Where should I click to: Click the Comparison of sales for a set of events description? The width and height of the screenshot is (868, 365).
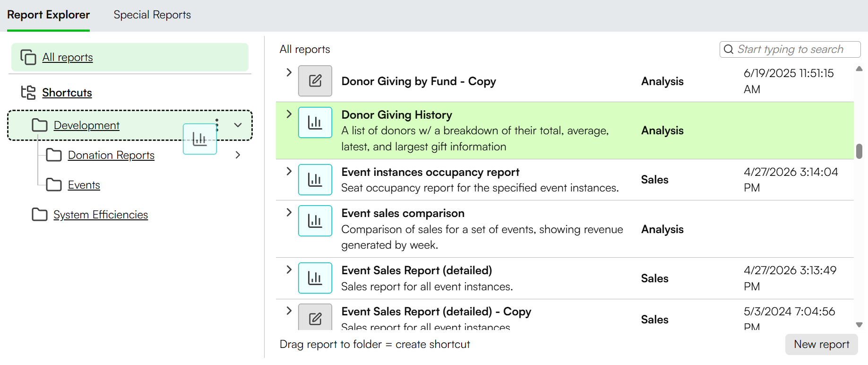[482, 237]
